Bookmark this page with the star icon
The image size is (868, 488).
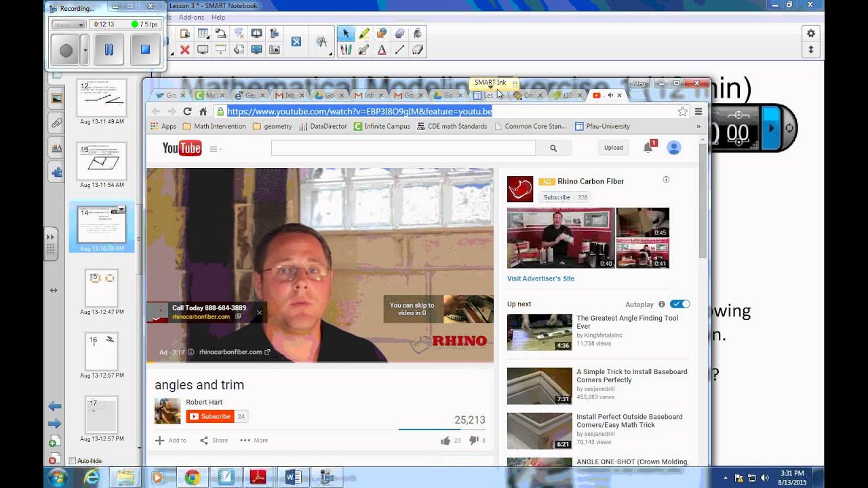682,111
